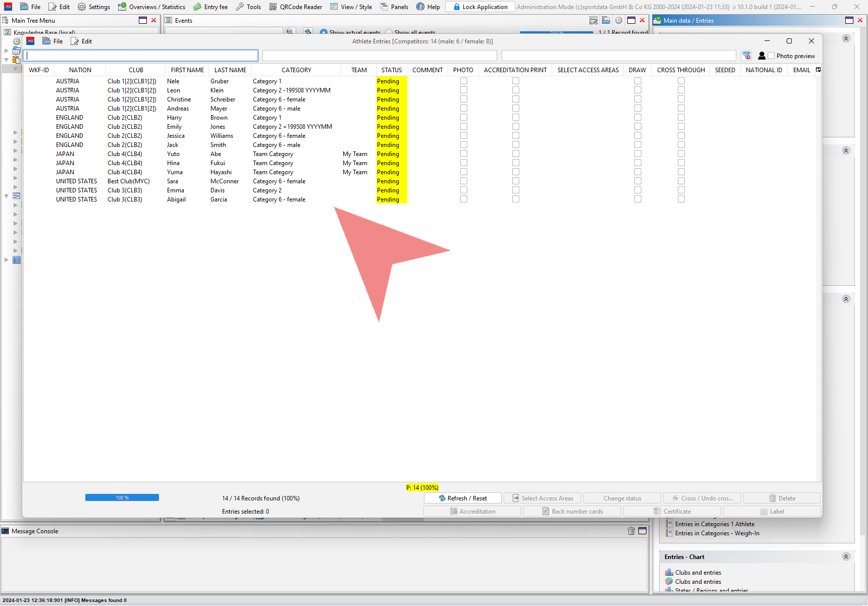868x606 pixels.
Task: Tick the Photo checkbox for Nele Gruber
Action: tap(464, 81)
